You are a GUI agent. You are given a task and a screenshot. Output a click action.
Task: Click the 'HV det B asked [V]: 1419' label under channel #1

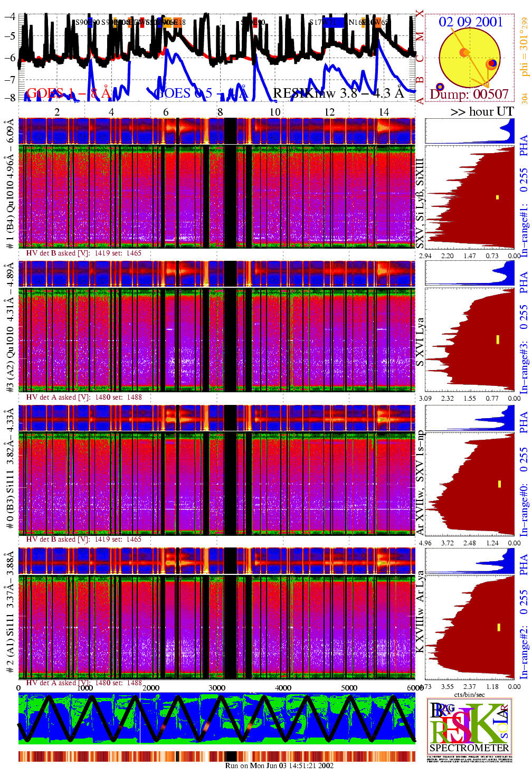click(83, 253)
